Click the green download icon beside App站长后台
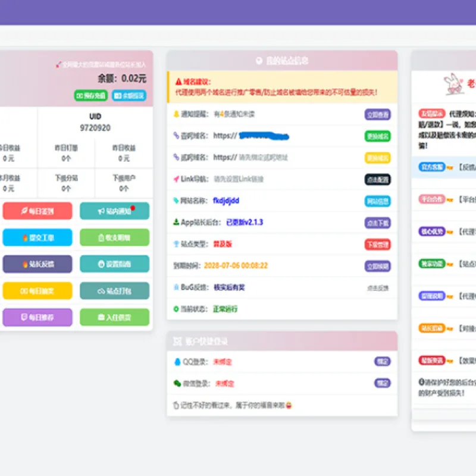The image size is (476, 476). (x=176, y=222)
